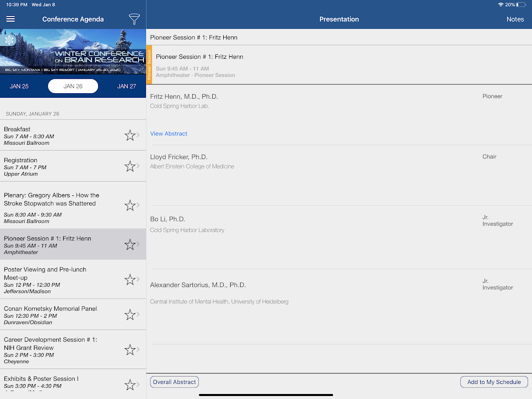Open the agenda filter funnel
Screen dimensions: 532x399
134,19
